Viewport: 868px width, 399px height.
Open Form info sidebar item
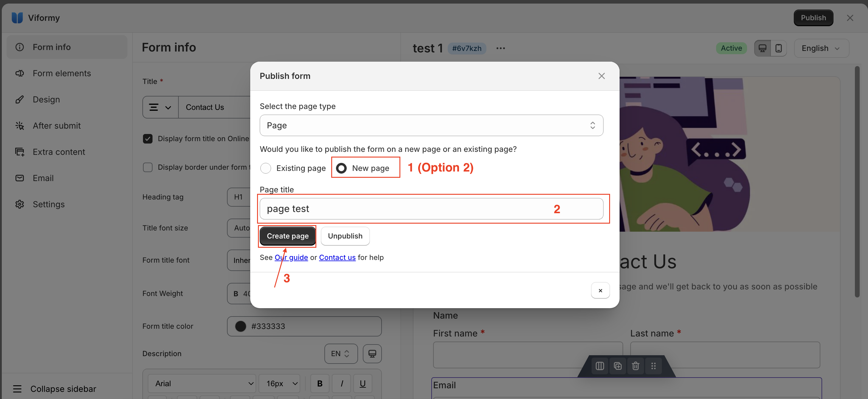tap(67, 47)
